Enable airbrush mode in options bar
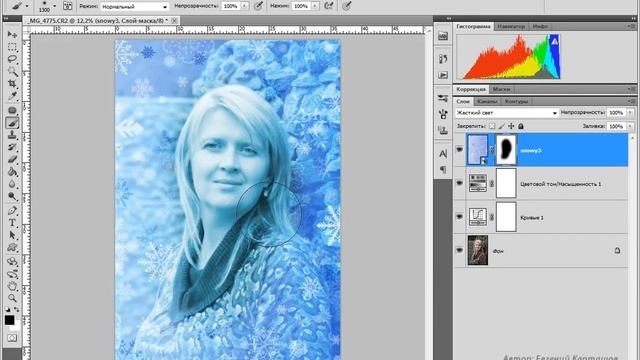 pyautogui.click(x=329, y=6)
